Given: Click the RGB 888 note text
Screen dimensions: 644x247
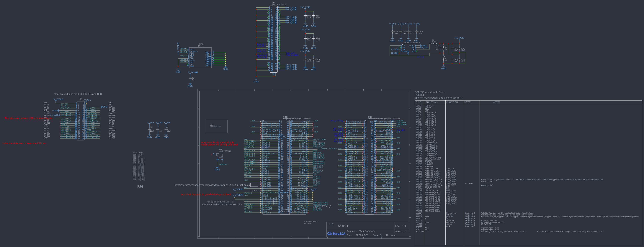Looking at the screenshot, I should [x=419, y=95].
